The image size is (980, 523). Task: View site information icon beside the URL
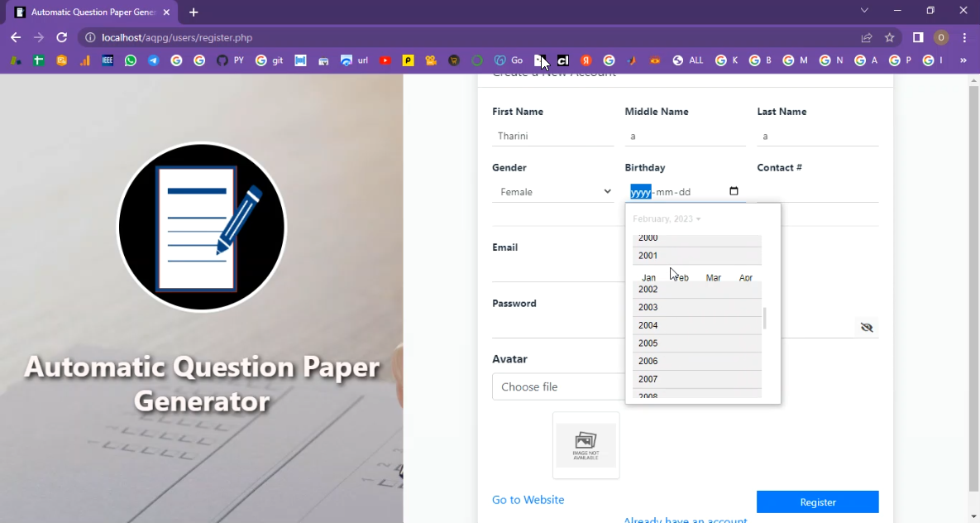click(x=90, y=37)
